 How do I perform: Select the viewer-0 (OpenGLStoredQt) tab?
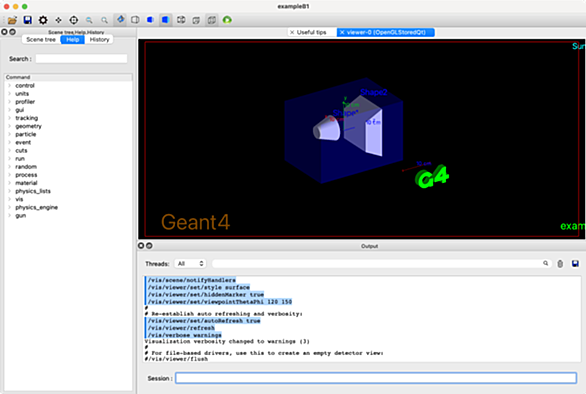(386, 33)
